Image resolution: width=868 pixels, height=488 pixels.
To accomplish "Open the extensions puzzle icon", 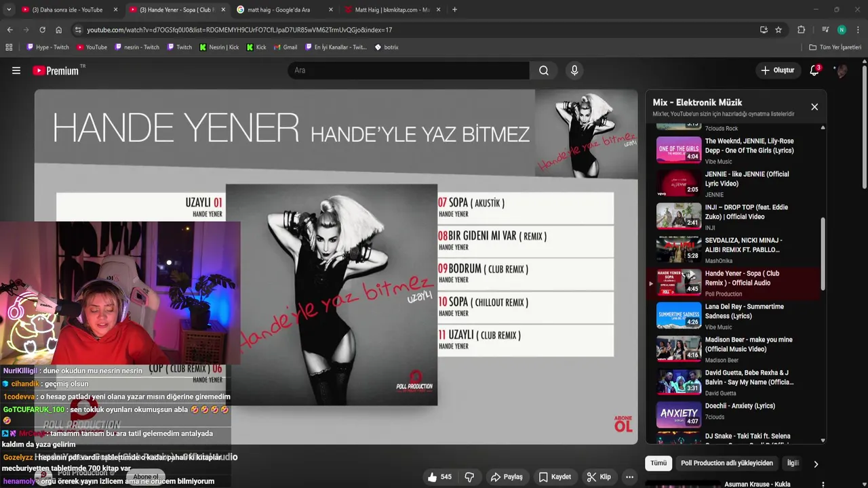I will click(801, 30).
